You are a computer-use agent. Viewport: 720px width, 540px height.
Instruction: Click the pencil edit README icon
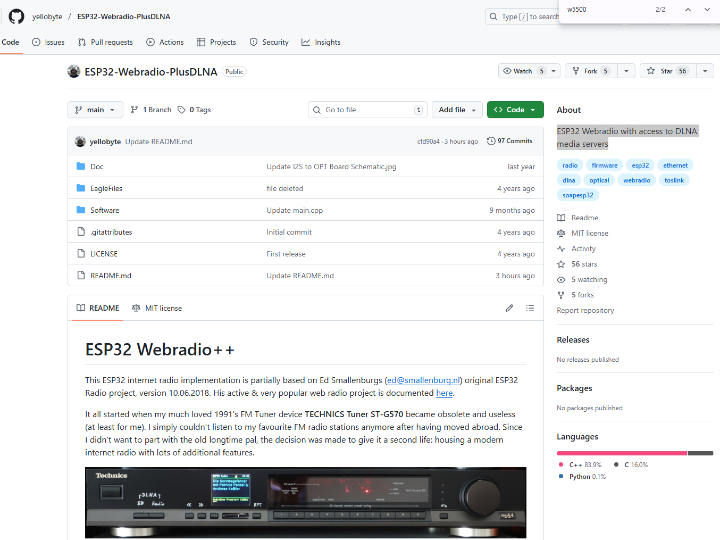(x=509, y=308)
